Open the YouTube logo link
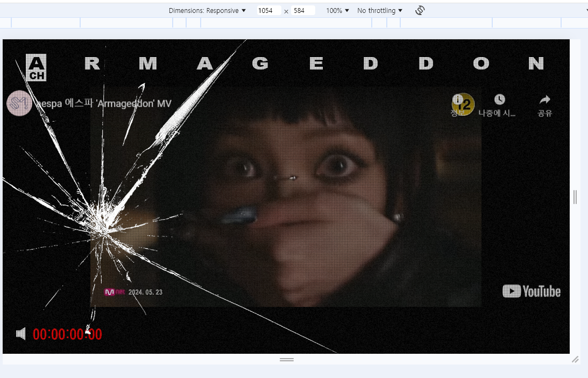The height and width of the screenshot is (378, 588). pyautogui.click(x=532, y=291)
